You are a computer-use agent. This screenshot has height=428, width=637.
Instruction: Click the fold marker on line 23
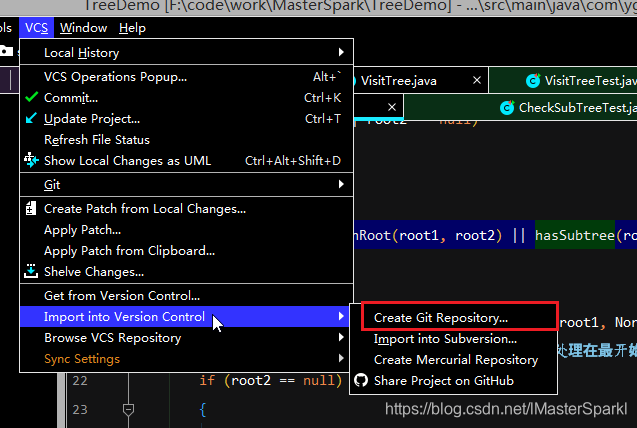pyautogui.click(x=128, y=410)
